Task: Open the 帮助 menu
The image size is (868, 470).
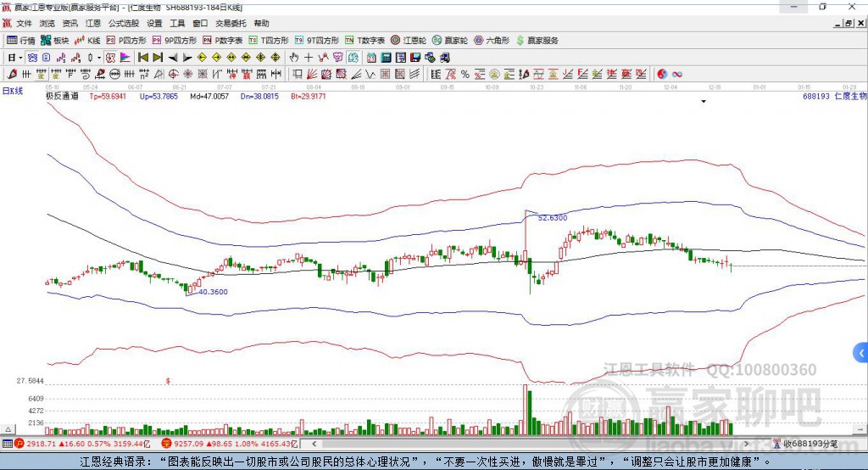Action: [261, 23]
